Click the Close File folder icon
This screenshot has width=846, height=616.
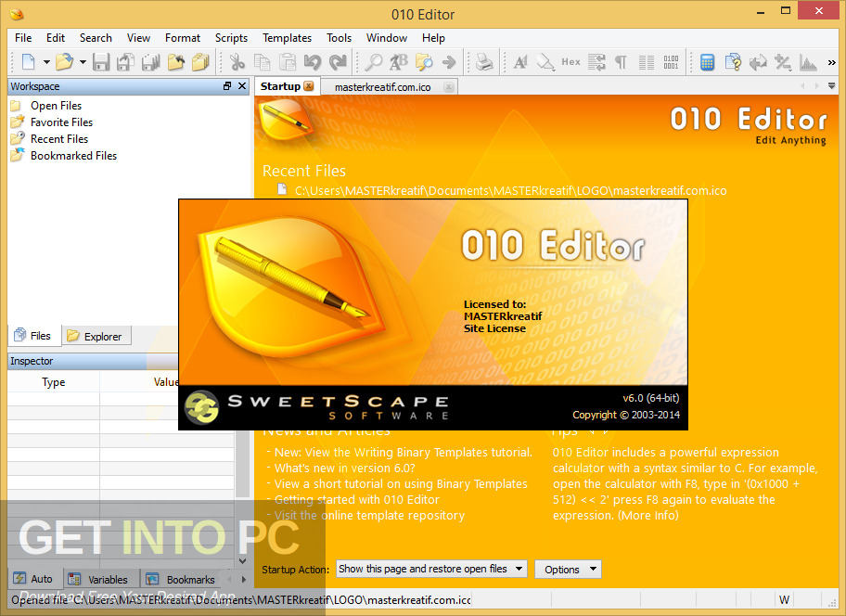(176, 62)
